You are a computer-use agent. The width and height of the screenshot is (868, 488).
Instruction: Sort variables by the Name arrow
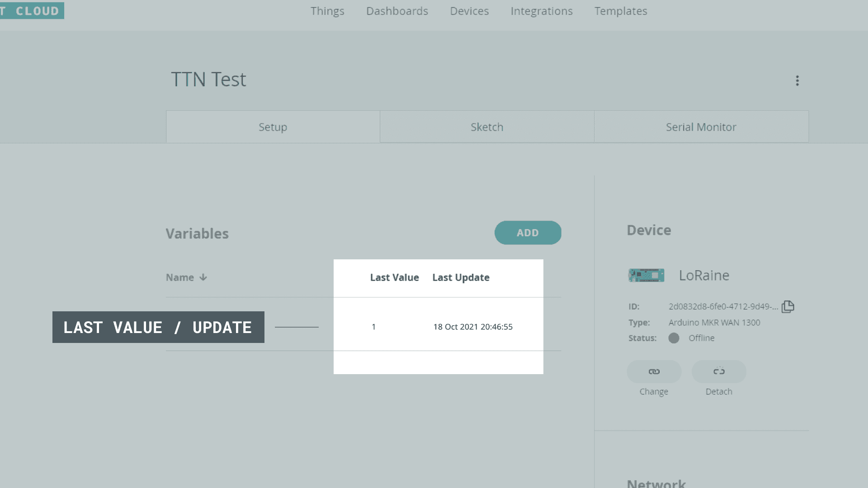(203, 277)
